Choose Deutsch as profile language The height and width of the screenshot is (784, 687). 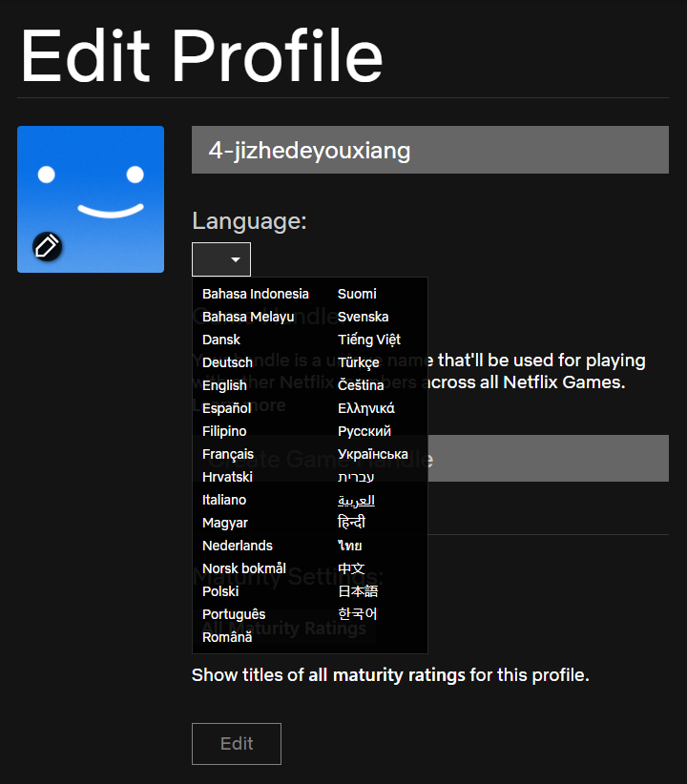pyautogui.click(x=227, y=362)
